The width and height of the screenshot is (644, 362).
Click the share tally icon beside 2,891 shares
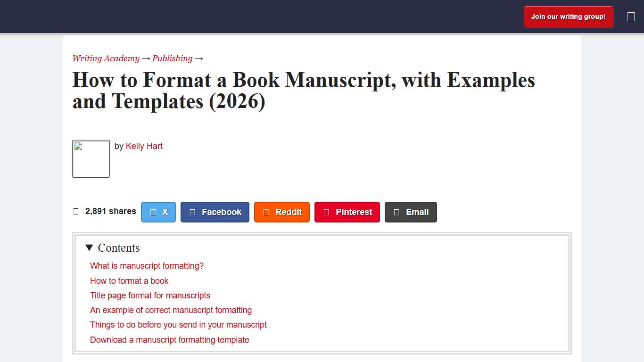click(75, 211)
